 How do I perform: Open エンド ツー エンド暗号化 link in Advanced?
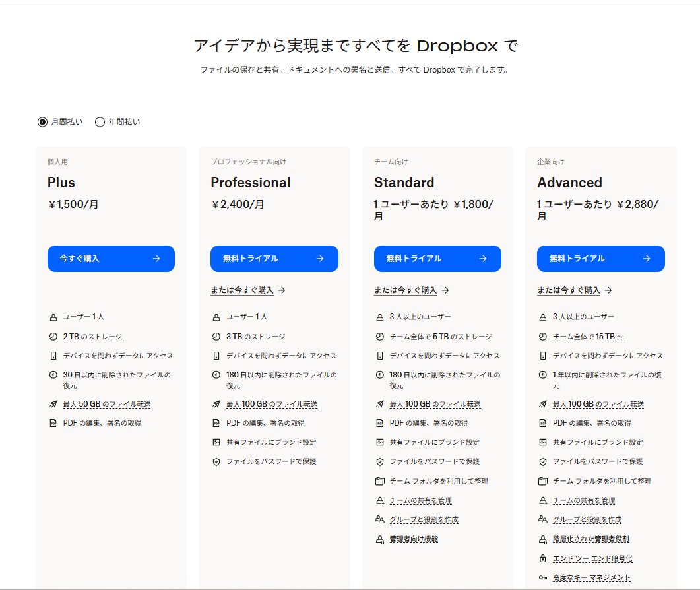click(593, 559)
